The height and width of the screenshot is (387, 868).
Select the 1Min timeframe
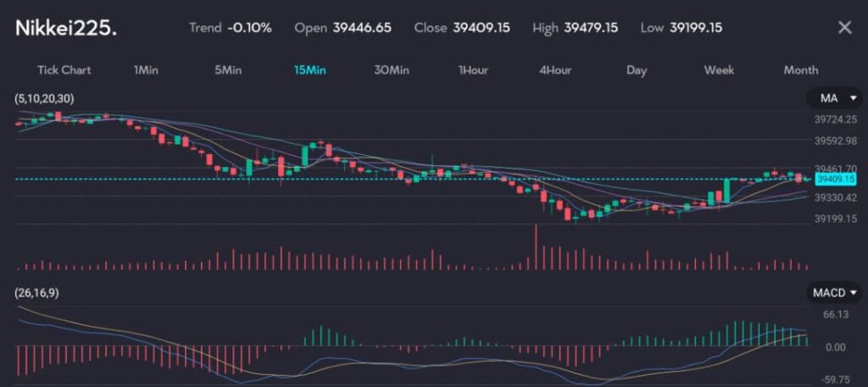[x=146, y=70]
